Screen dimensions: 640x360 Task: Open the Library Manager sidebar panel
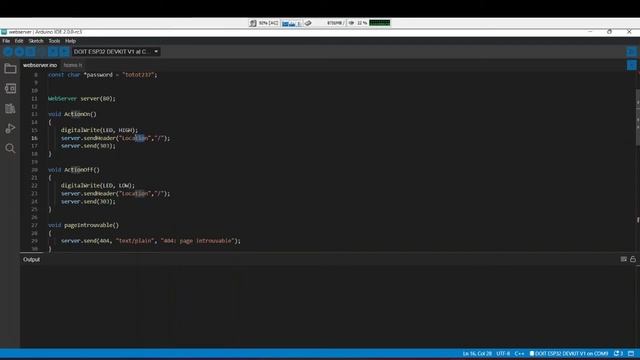[x=10, y=109]
